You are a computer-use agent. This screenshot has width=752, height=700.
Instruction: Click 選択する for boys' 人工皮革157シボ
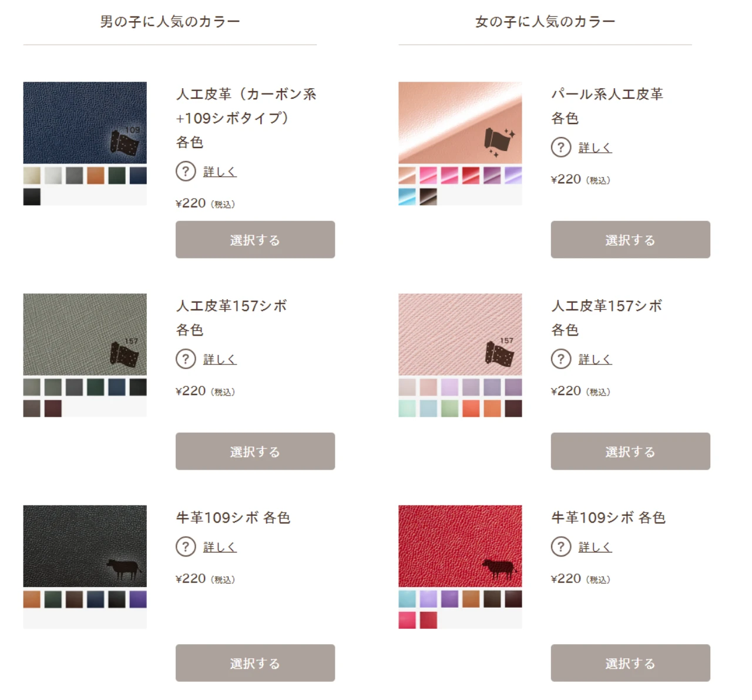point(255,451)
